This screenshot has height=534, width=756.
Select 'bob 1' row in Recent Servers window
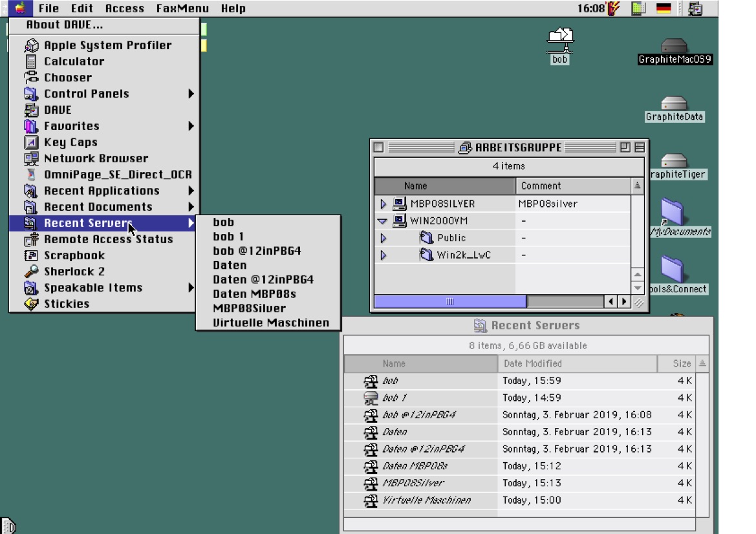(519, 398)
